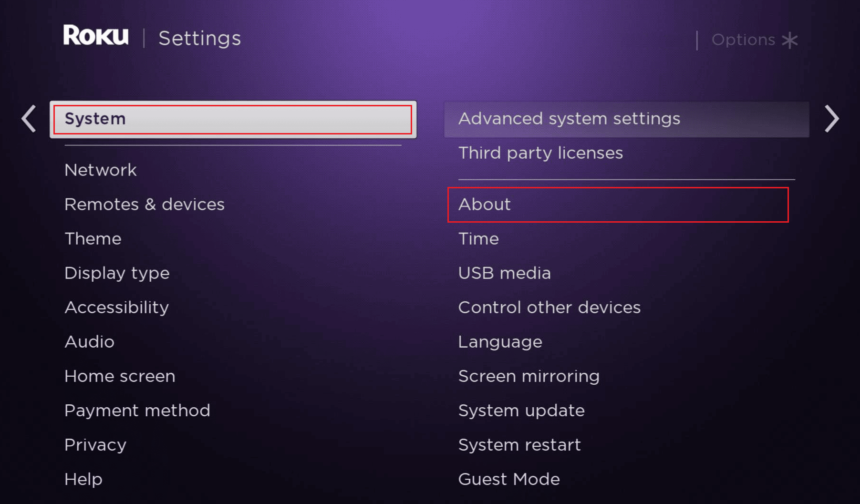The height and width of the screenshot is (504, 860).
Task: Choose the Theme option
Action: coord(93,239)
